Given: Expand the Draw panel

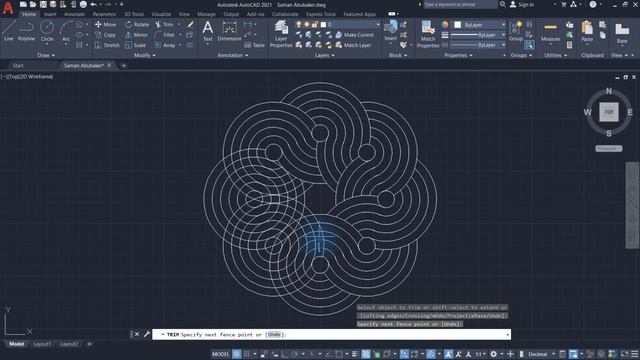Looking at the screenshot, I should [46, 55].
